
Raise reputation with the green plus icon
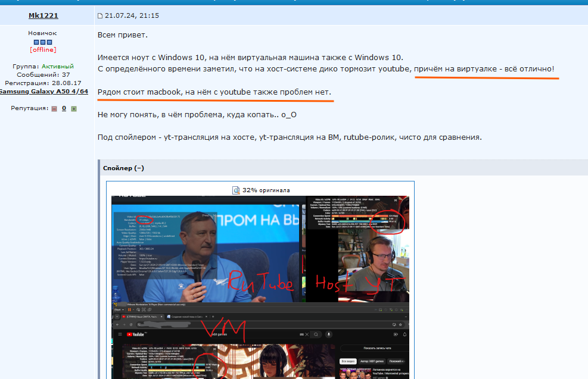point(74,109)
